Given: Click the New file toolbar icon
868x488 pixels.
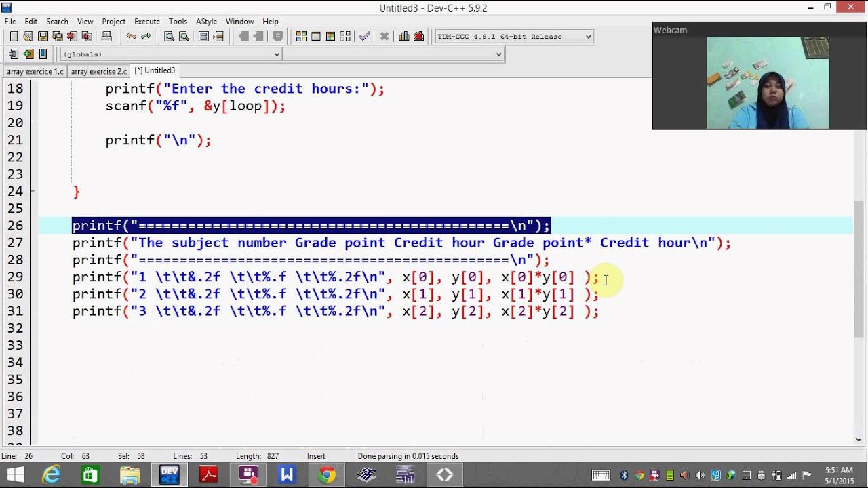Looking at the screenshot, I should pos(14,37).
